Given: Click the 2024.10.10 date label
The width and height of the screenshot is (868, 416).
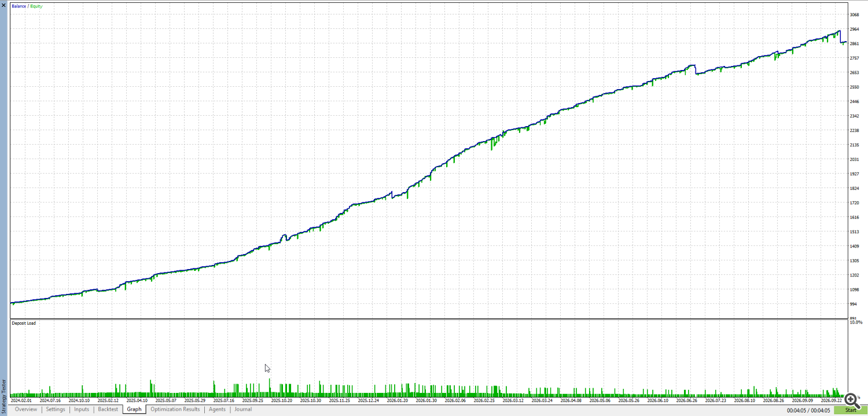Looking at the screenshot, I should coord(79,400).
